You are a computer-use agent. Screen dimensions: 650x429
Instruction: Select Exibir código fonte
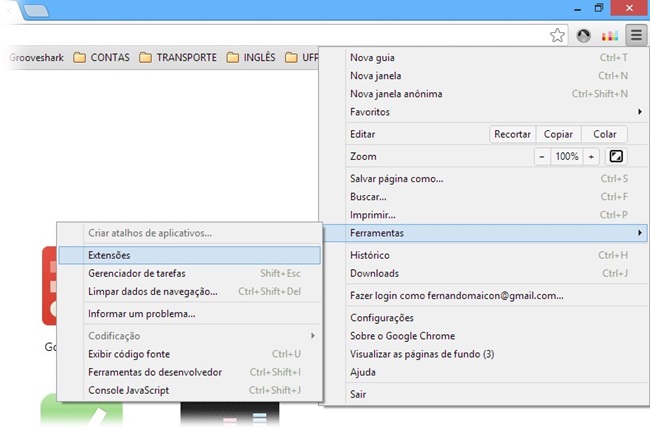[189, 354]
